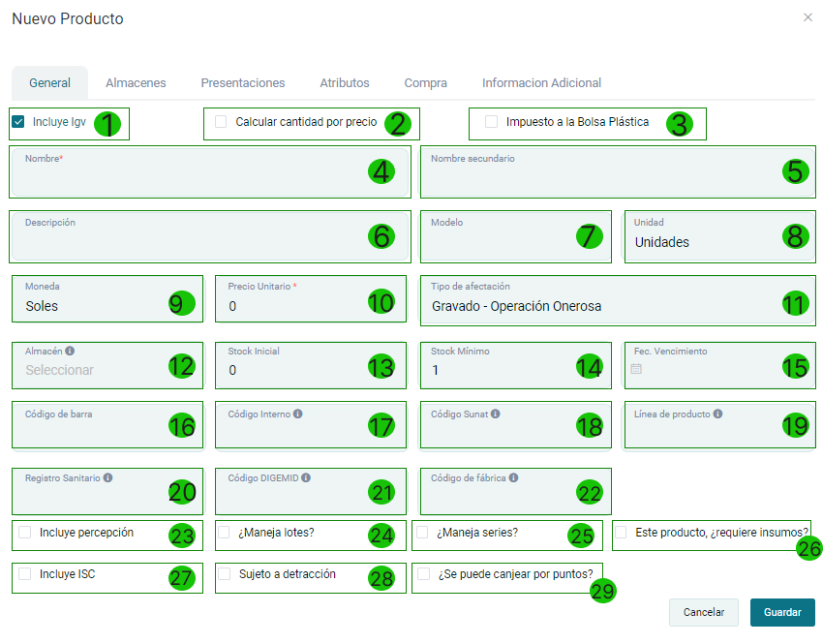823x644 pixels.
Task: Switch to the Almacenes tab
Action: pyautogui.click(x=136, y=83)
